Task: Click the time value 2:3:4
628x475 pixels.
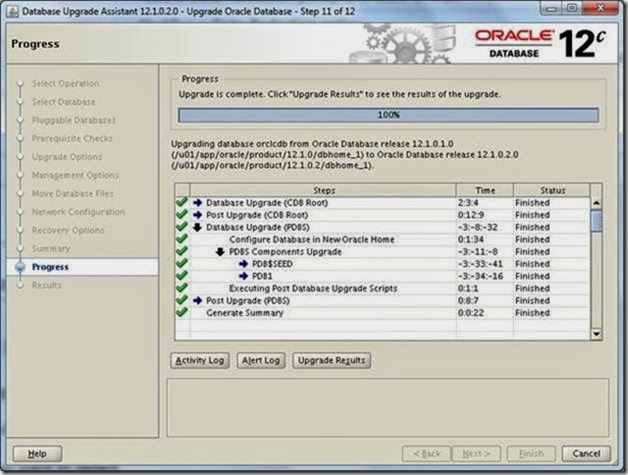Action: click(x=468, y=203)
